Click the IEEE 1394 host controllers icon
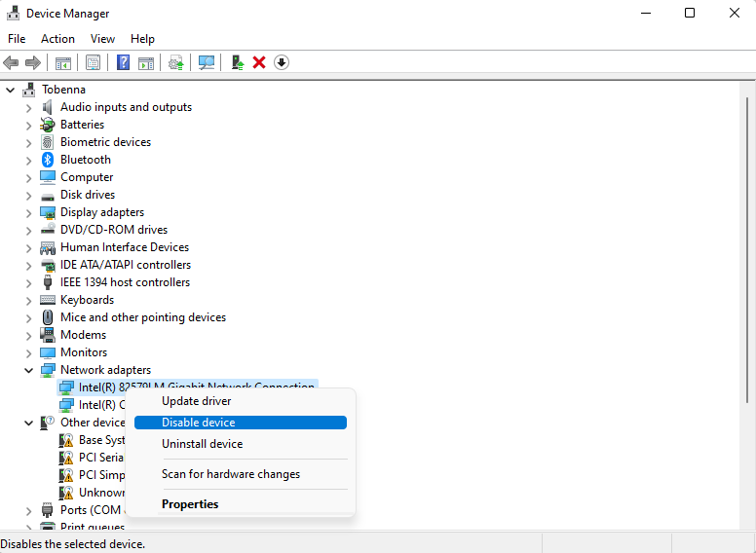This screenshot has width=756, height=553. [47, 282]
